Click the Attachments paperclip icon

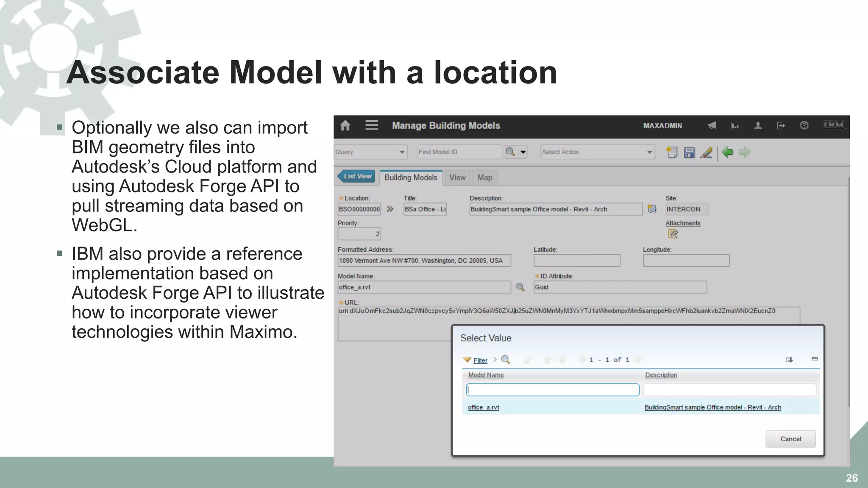click(x=673, y=234)
